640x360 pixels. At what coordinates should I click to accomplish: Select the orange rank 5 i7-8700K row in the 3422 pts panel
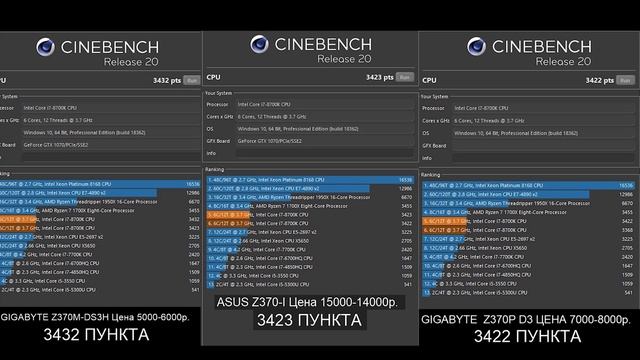click(528, 221)
